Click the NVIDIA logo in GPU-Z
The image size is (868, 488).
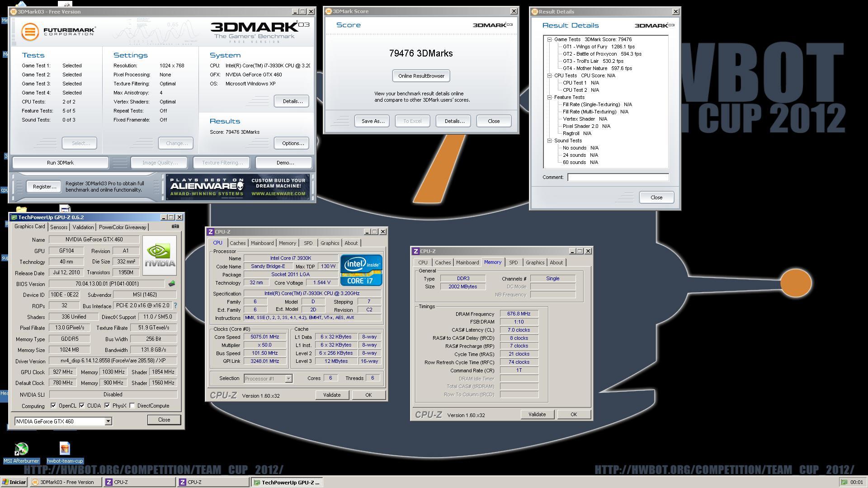[160, 255]
